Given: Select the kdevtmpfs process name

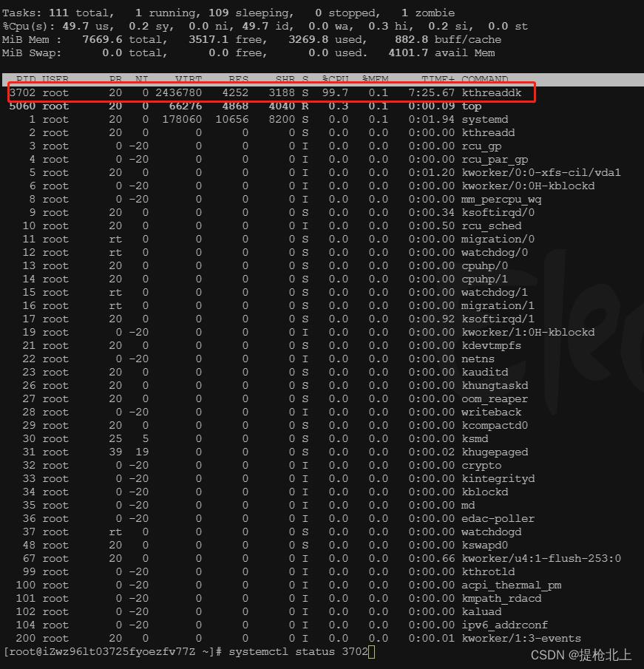Looking at the screenshot, I should pos(491,346).
